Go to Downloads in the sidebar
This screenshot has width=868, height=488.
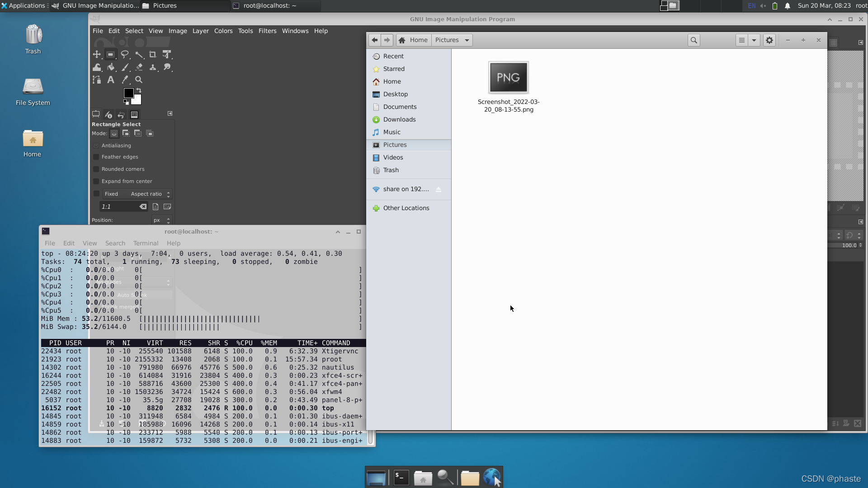point(399,120)
